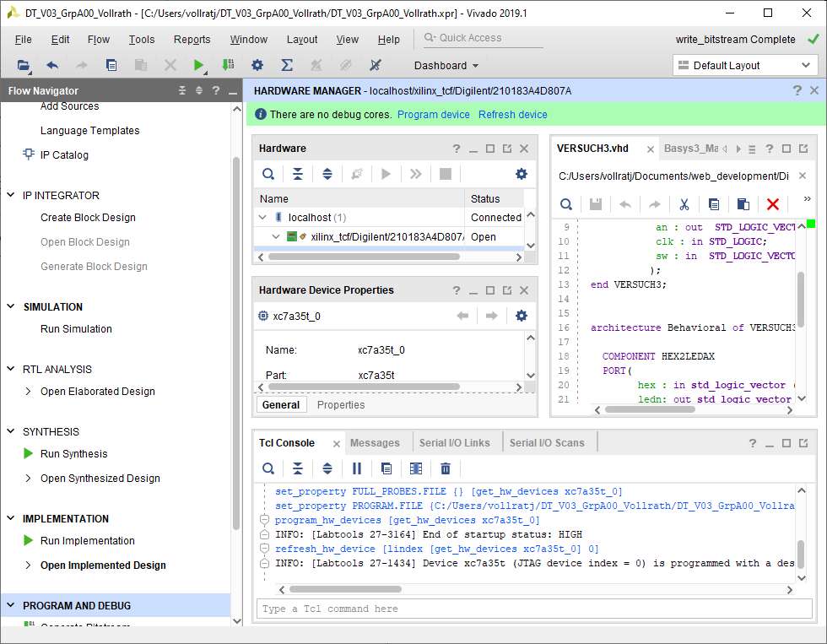This screenshot has width=827, height=644.
Task: Open the Dashboard dropdown
Action: tap(446, 65)
